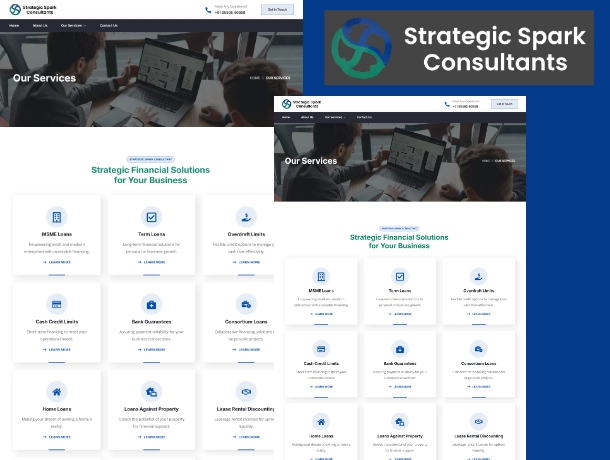Click Lease Rental Discounting icon in right page
This screenshot has height=460, width=610.
pyautogui.click(x=479, y=421)
